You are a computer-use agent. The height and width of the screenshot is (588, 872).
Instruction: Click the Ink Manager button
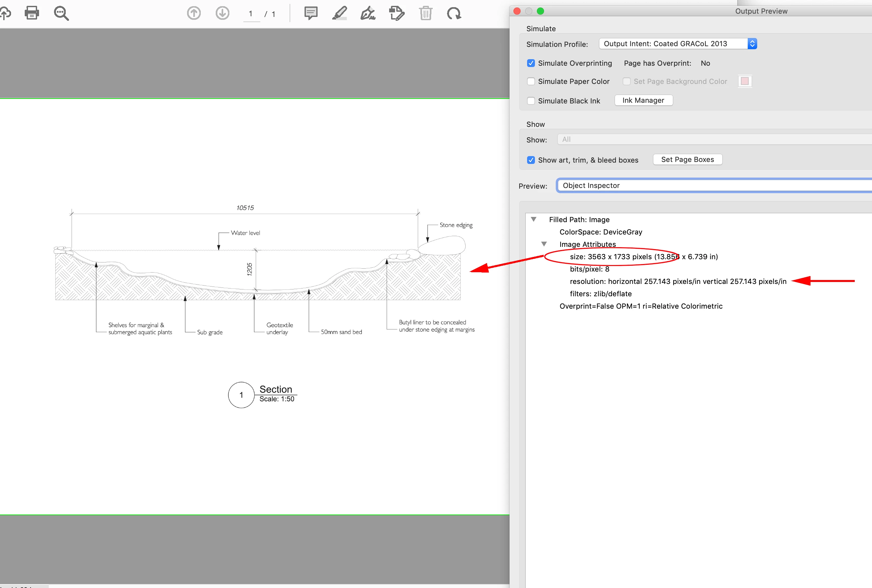click(x=643, y=100)
